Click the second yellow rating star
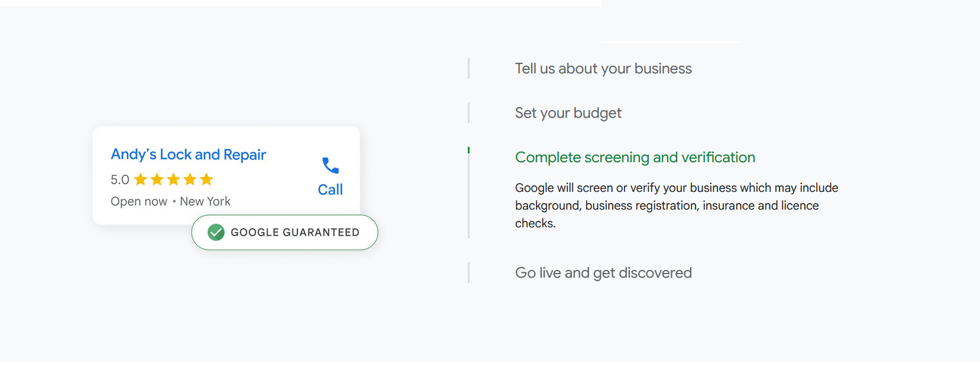This screenshot has height=376, width=980. [157, 179]
